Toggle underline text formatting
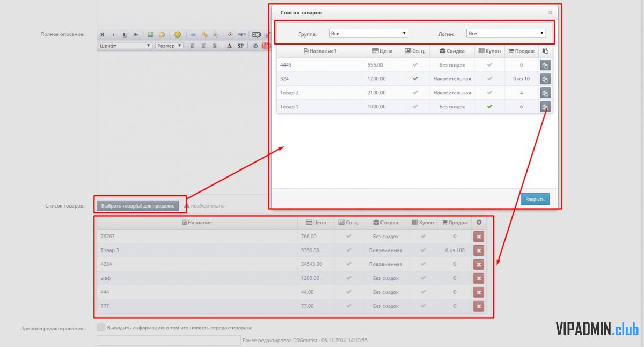The height and width of the screenshot is (347, 644). [125, 35]
